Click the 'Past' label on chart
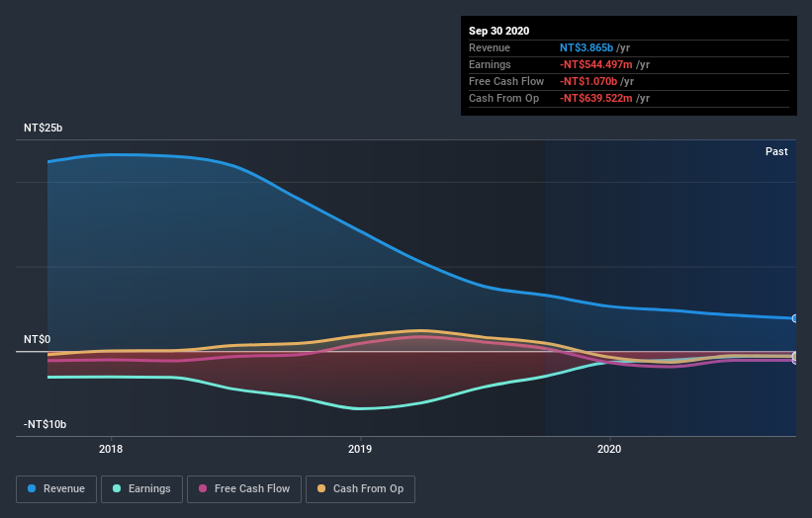 tap(776, 151)
